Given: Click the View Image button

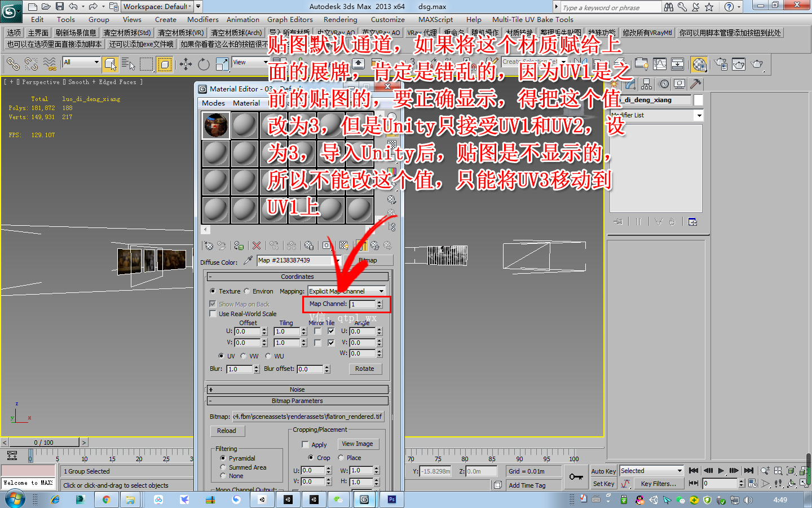Looking at the screenshot, I should [x=358, y=444].
